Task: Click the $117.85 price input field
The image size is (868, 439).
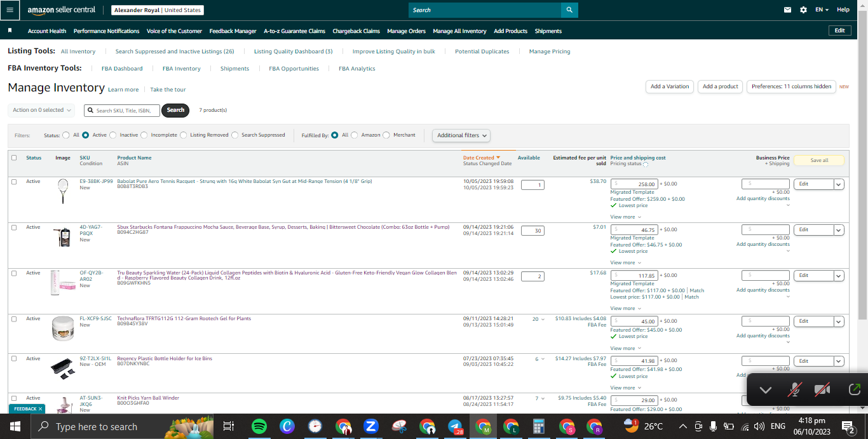Action: tap(634, 276)
